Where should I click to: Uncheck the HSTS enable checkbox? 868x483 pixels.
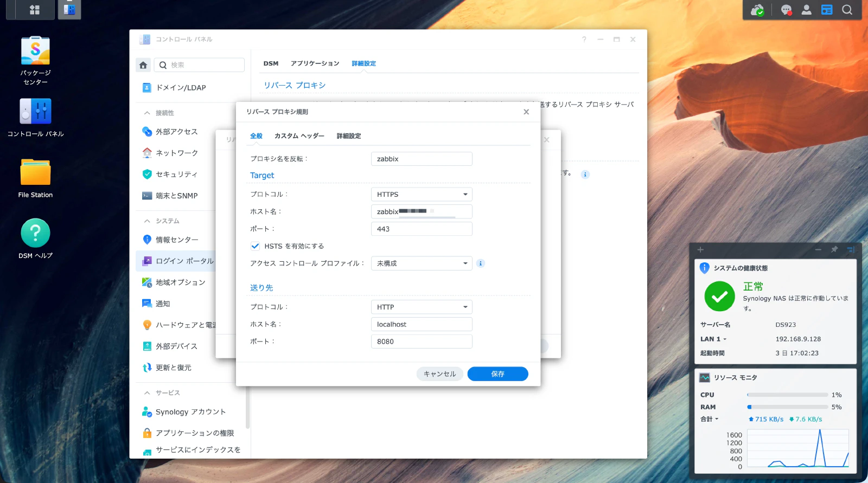(256, 246)
